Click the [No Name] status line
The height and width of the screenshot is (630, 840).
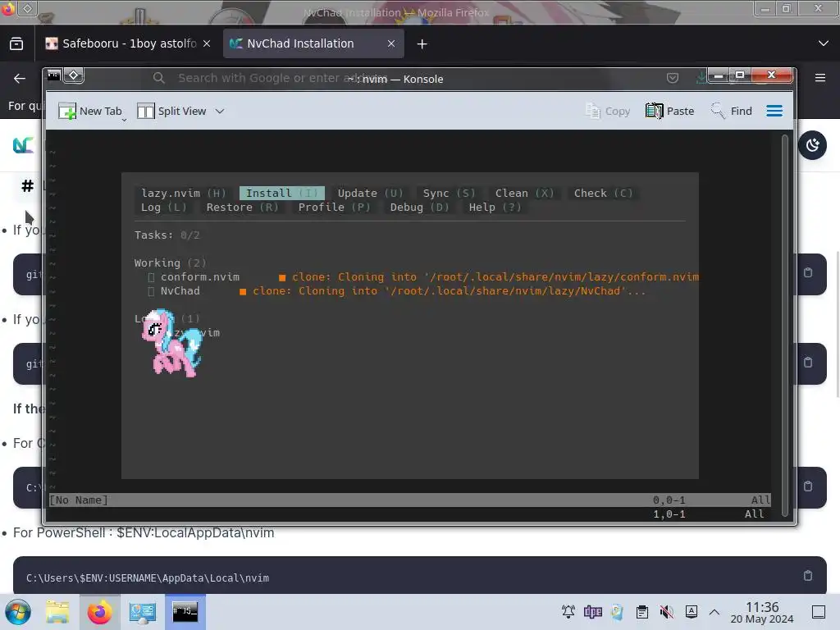coord(410,500)
